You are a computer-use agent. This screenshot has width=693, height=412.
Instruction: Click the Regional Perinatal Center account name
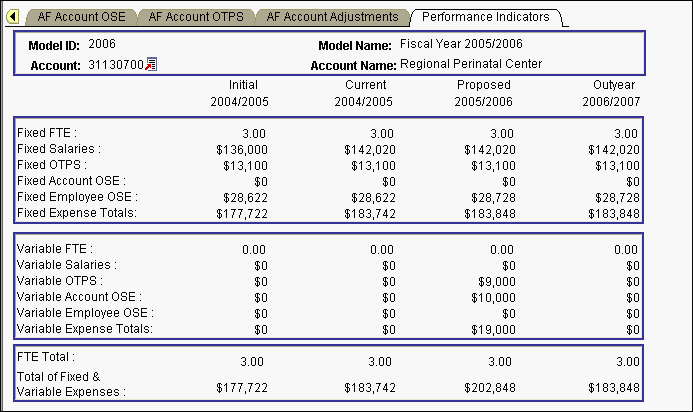(x=471, y=65)
